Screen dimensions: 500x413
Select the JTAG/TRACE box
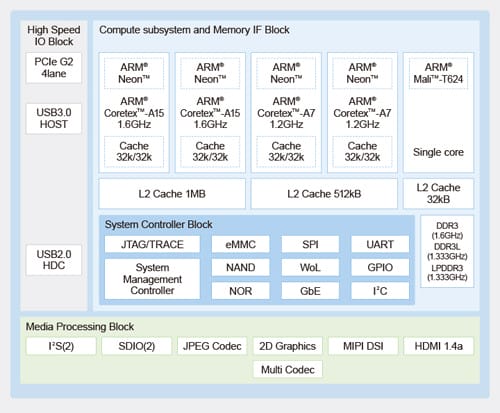(152, 244)
